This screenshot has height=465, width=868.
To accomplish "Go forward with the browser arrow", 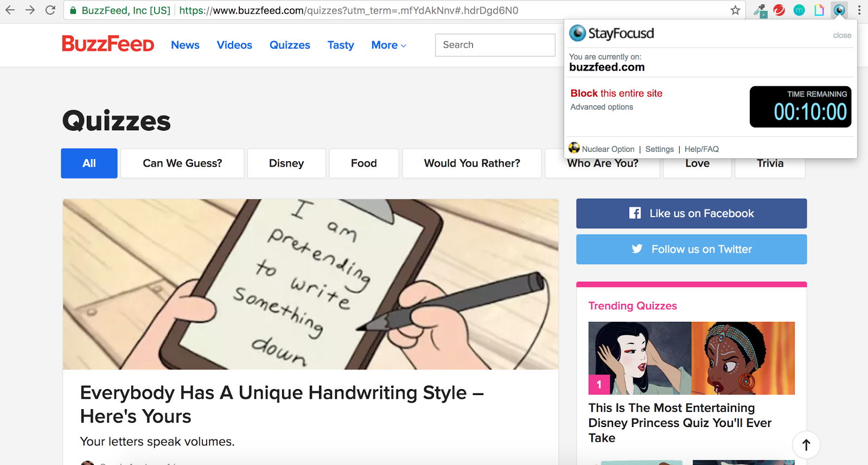I will pos(30,10).
